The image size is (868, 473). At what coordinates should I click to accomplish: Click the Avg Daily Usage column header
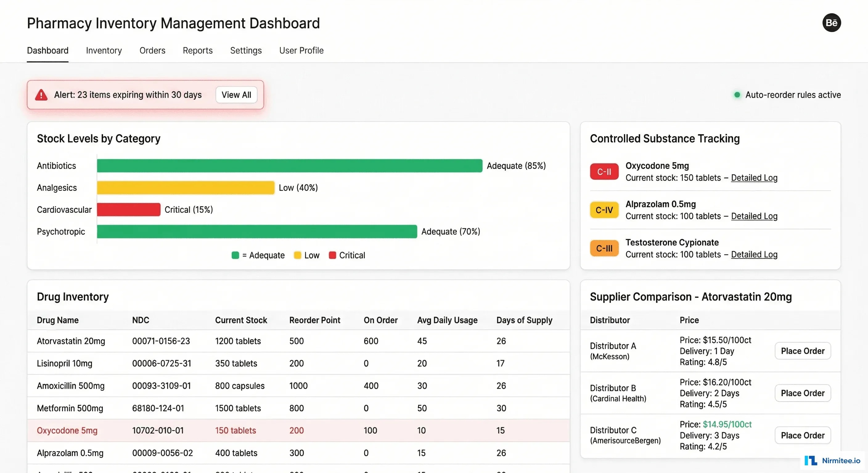447,320
